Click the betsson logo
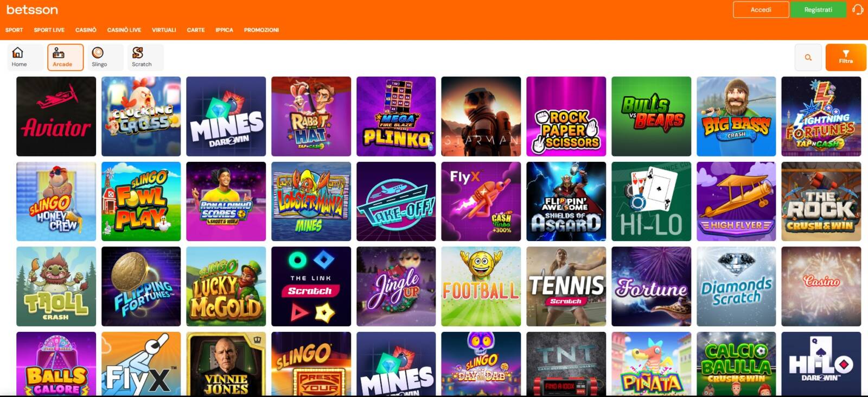Viewport: 868px width, 397px height. pos(32,9)
